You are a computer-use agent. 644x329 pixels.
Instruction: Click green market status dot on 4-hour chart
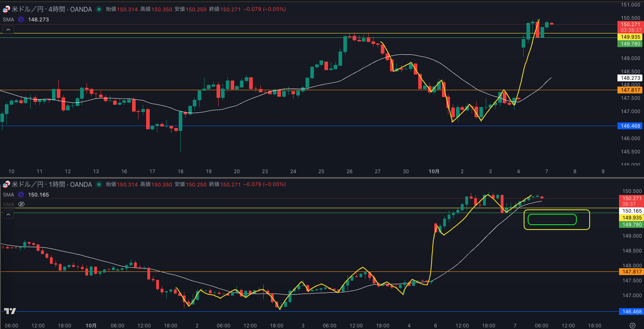(99, 9)
